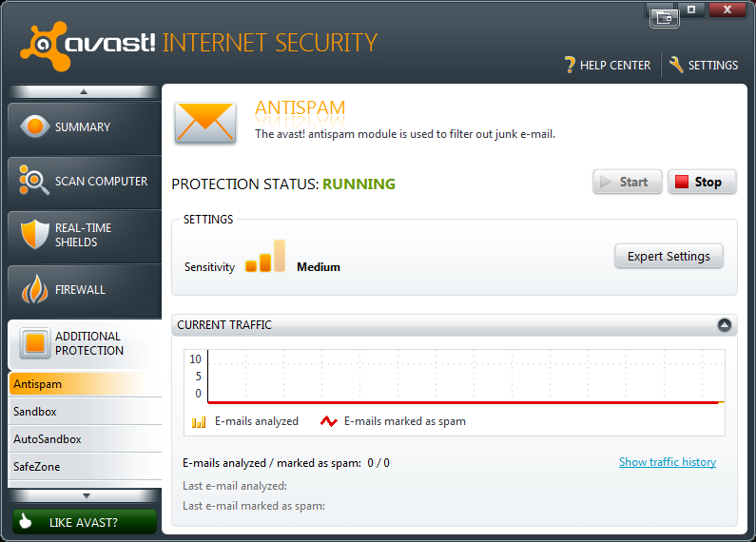This screenshot has width=756, height=542.
Task: Expand sidebar list with down arrow
Action: [x=85, y=495]
